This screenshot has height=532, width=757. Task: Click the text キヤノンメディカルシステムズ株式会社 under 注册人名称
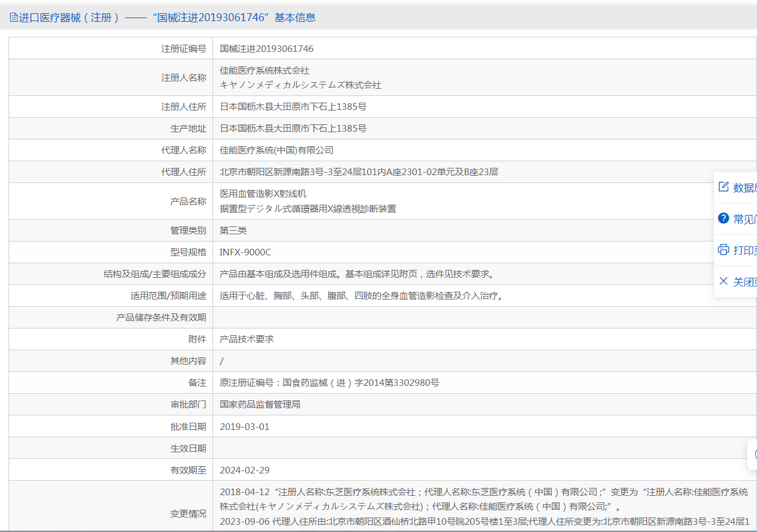tap(301, 85)
